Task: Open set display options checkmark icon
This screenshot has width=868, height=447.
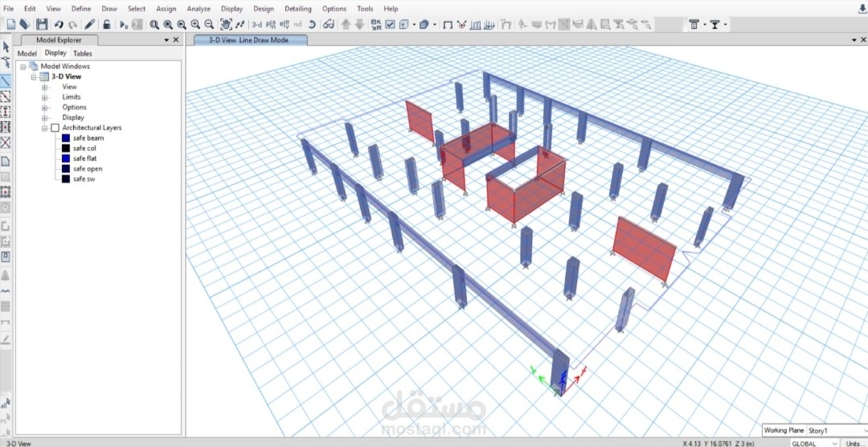Action: pyautogui.click(x=391, y=24)
